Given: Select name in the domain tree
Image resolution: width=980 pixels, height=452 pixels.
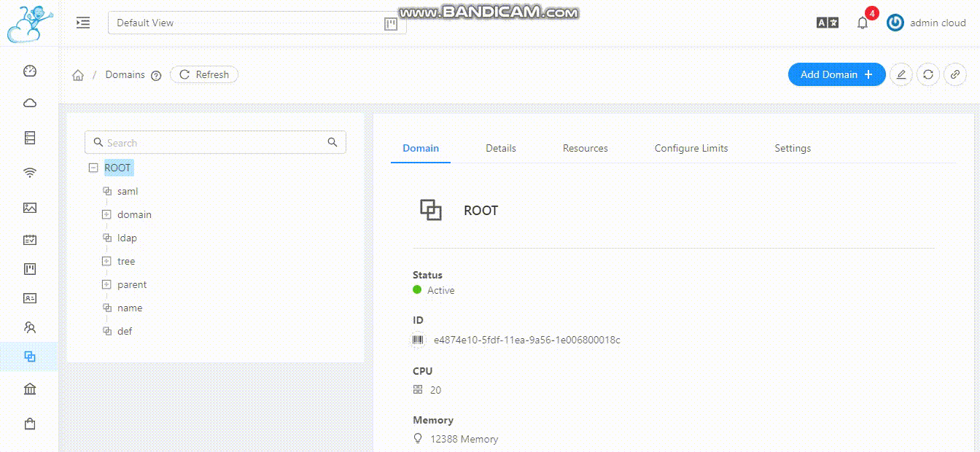Looking at the screenshot, I should tap(130, 308).
